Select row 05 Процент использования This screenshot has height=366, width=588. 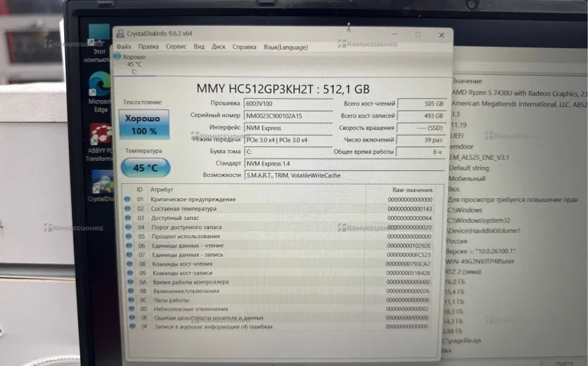click(x=278, y=237)
